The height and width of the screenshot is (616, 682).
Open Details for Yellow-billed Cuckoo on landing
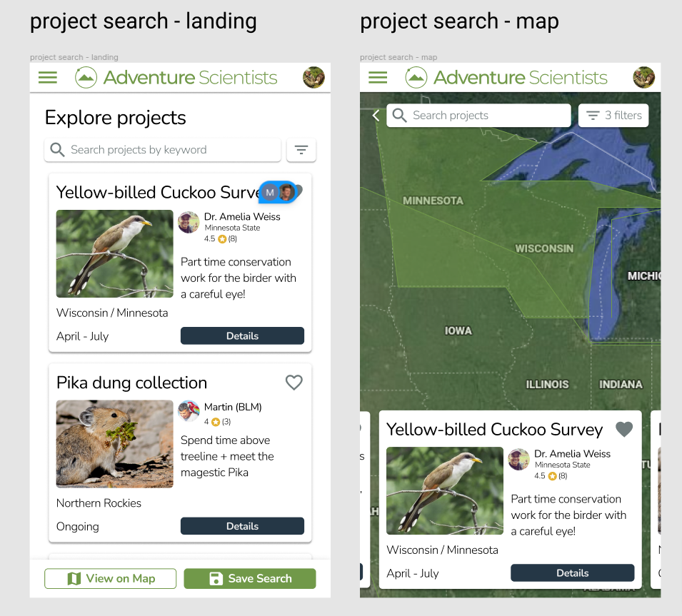click(x=242, y=335)
